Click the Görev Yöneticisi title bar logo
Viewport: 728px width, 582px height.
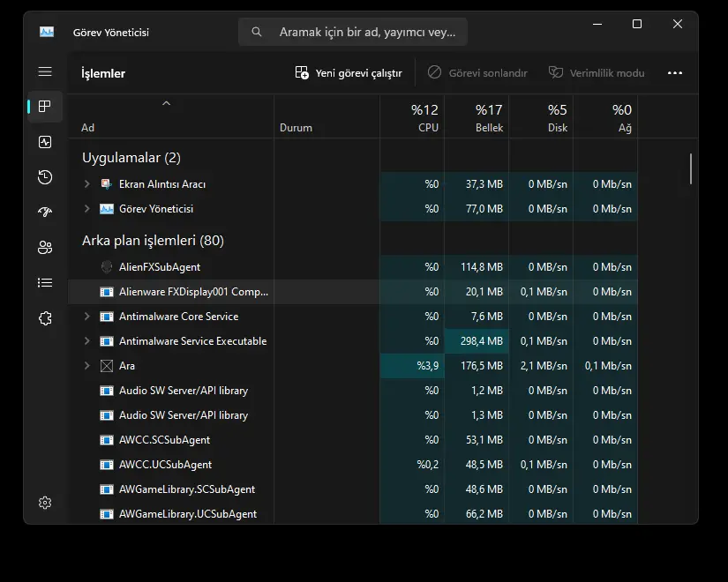(x=47, y=32)
